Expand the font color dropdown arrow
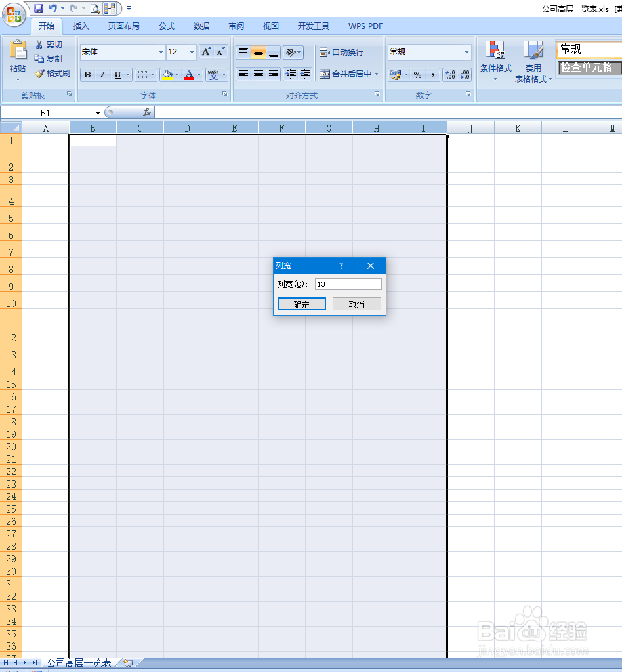 point(199,75)
